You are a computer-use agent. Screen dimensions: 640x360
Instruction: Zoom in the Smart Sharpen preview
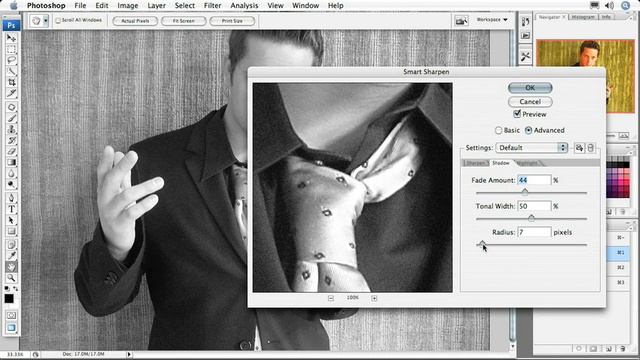pos(374,298)
